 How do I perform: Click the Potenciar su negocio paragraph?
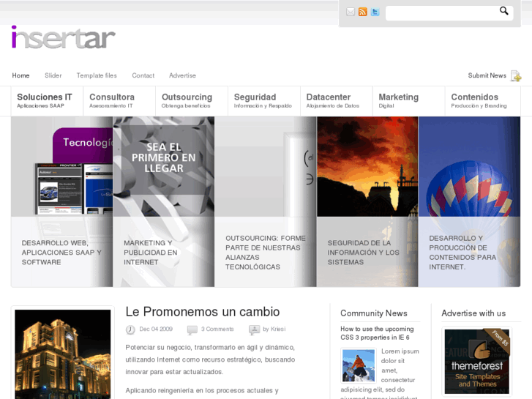tap(210, 359)
